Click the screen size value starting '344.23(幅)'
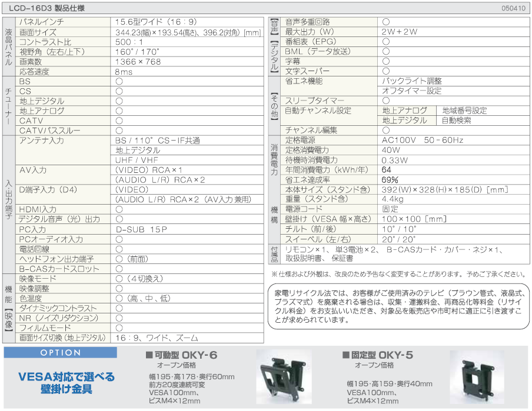The width and height of the screenshot is (532, 411). (x=188, y=32)
